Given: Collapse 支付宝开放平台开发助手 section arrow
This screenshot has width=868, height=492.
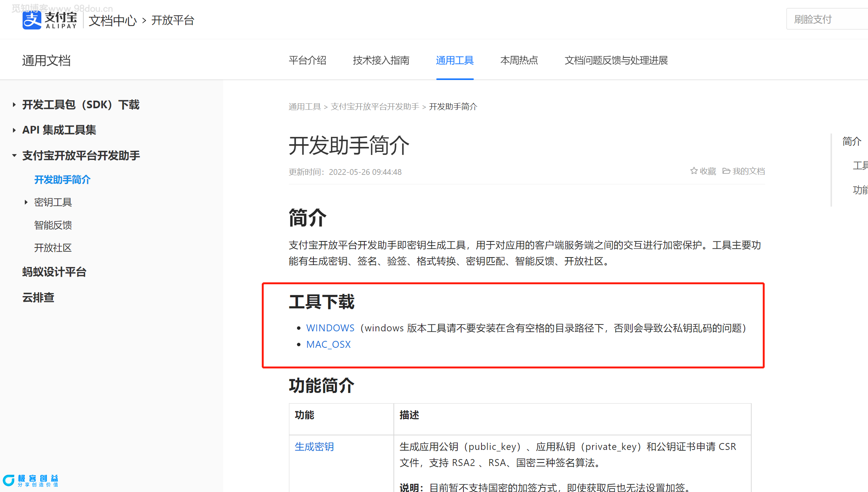Looking at the screenshot, I should tap(14, 155).
